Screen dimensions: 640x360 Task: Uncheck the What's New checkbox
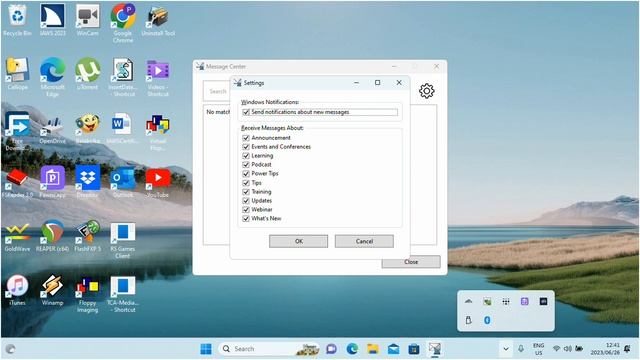pos(246,219)
